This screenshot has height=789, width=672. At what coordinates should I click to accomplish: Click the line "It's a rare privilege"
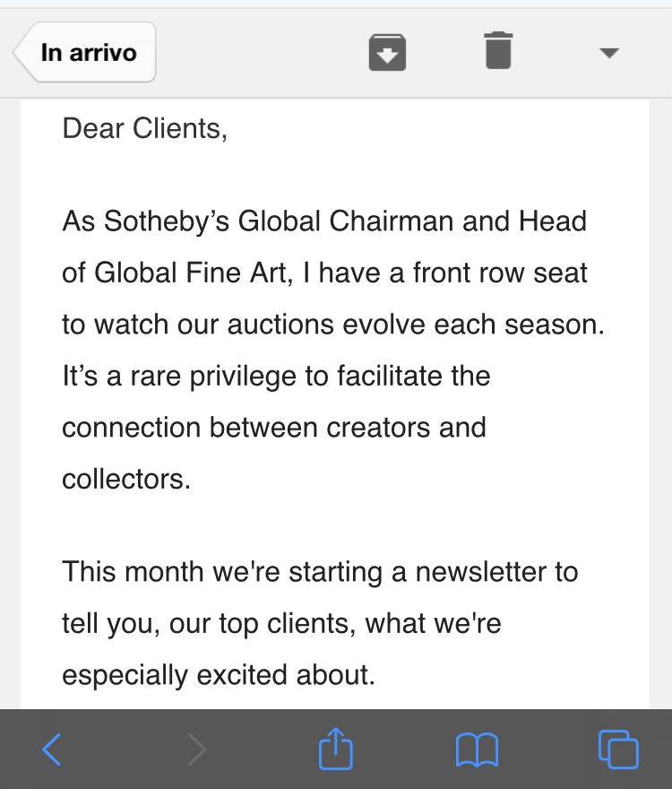pyautogui.click(x=276, y=377)
